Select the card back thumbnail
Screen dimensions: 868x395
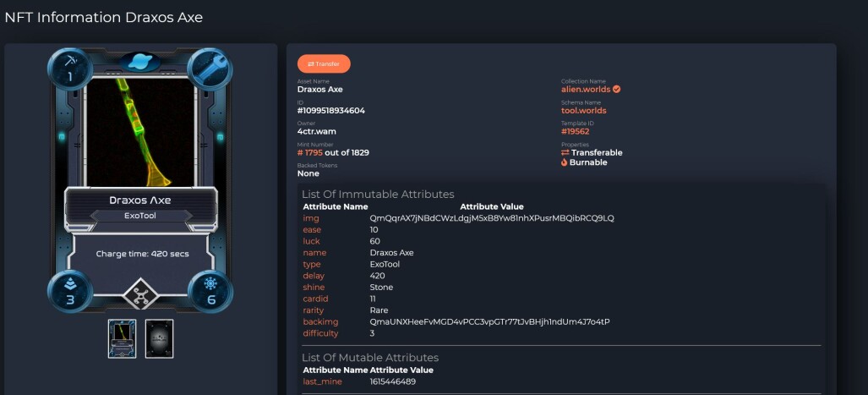[160, 338]
